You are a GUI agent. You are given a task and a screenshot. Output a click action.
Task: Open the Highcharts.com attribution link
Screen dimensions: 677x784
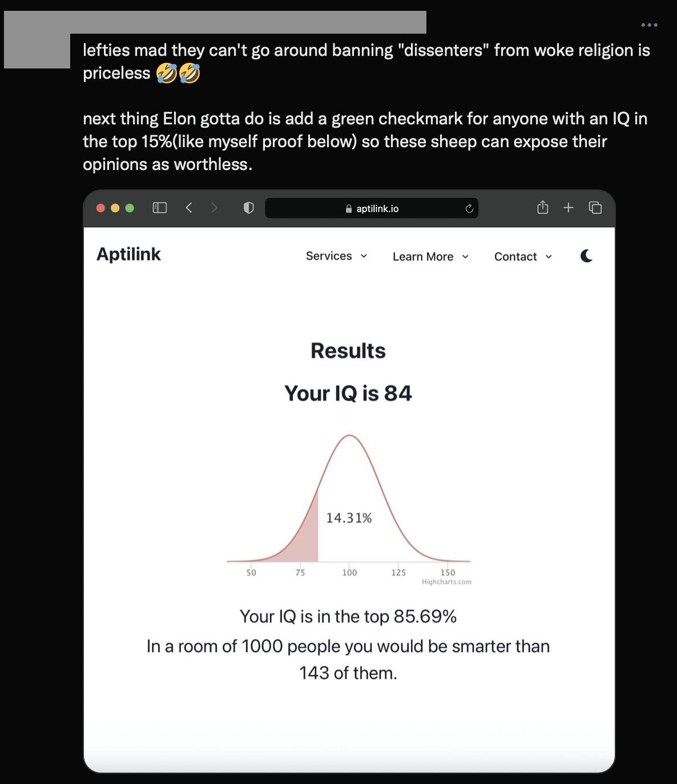tap(447, 581)
